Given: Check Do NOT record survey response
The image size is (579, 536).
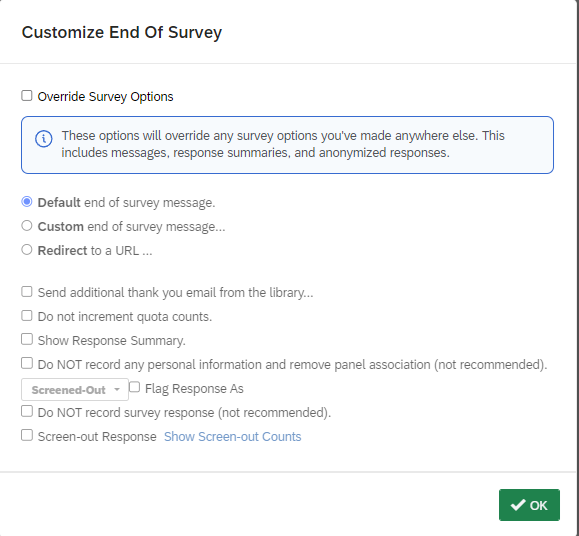Looking at the screenshot, I should [x=27, y=411].
